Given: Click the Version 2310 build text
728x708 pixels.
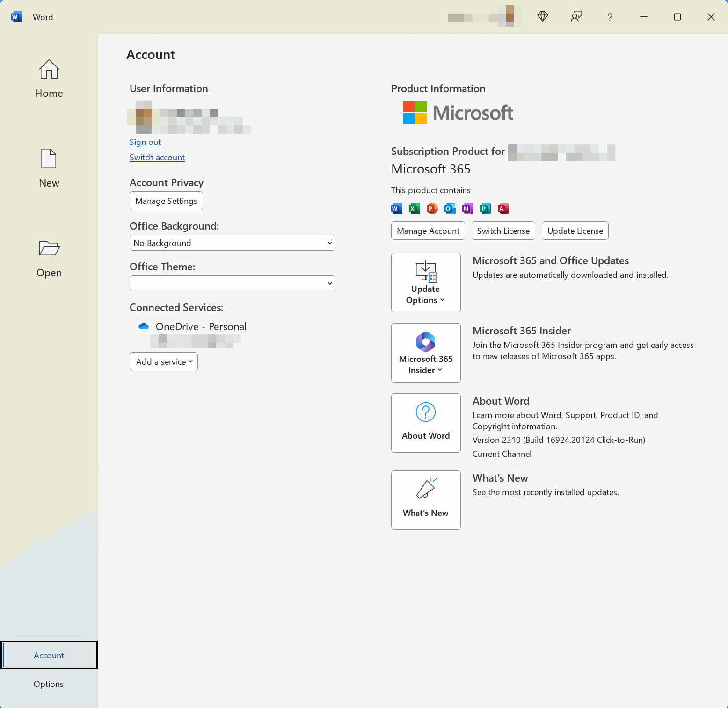Looking at the screenshot, I should (559, 440).
